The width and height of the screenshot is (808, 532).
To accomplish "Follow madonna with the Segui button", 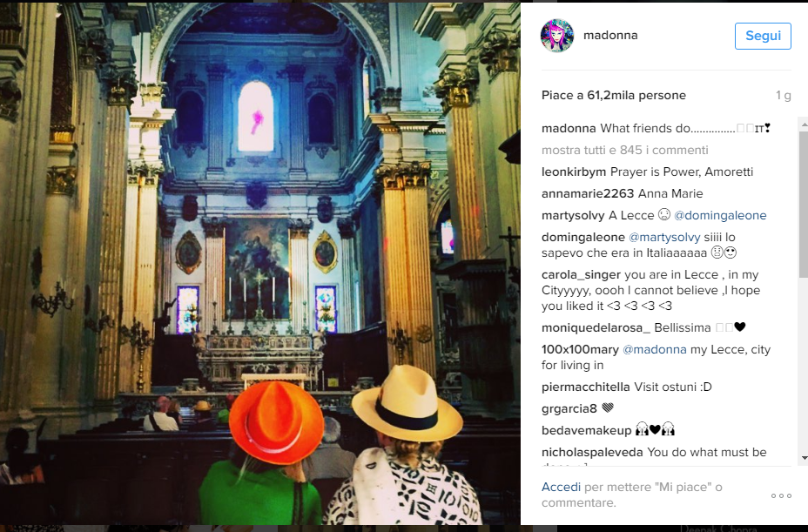I will (x=763, y=36).
